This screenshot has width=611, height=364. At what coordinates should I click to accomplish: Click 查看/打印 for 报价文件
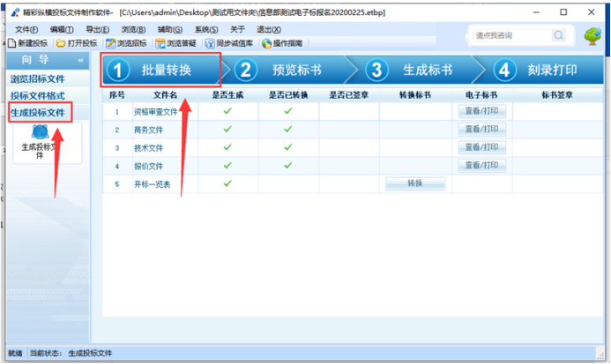481,165
